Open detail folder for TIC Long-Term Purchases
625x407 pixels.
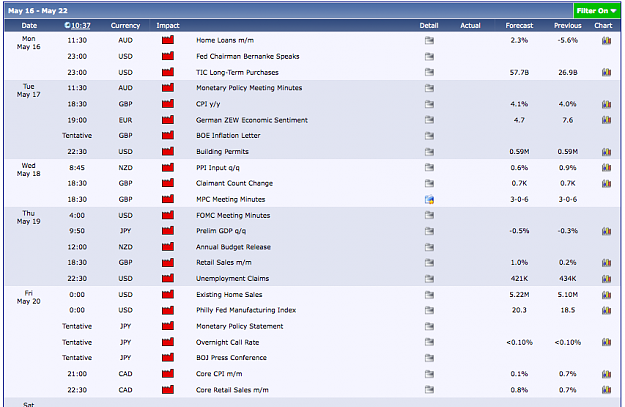click(x=429, y=72)
